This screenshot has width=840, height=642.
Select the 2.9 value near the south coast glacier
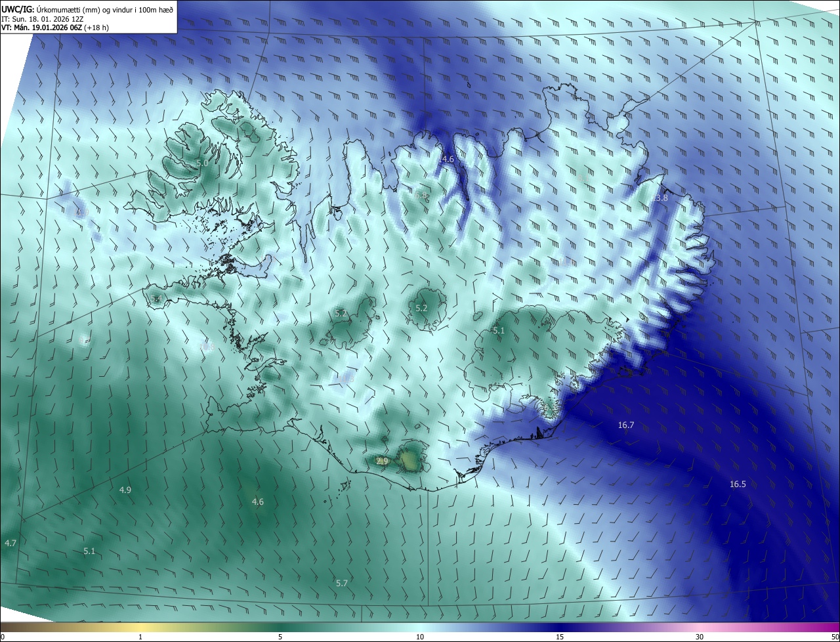pos(382,461)
